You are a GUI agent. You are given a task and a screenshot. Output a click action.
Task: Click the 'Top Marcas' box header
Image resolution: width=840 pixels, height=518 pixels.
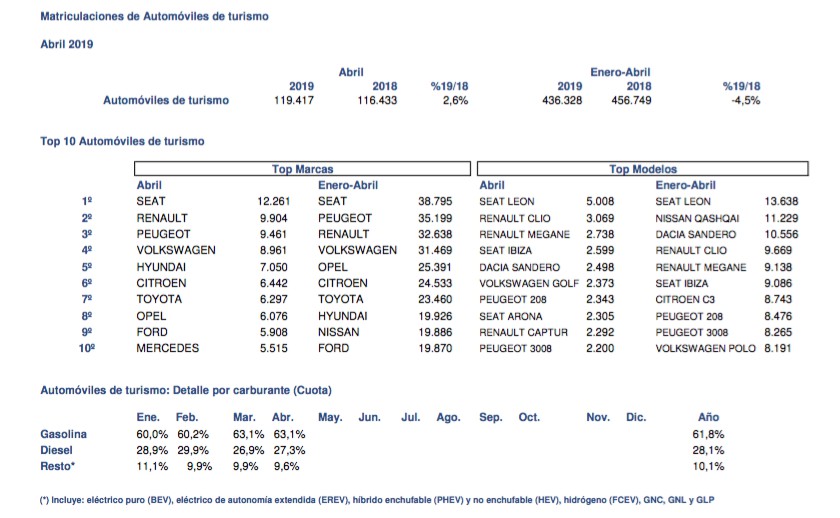302,169
